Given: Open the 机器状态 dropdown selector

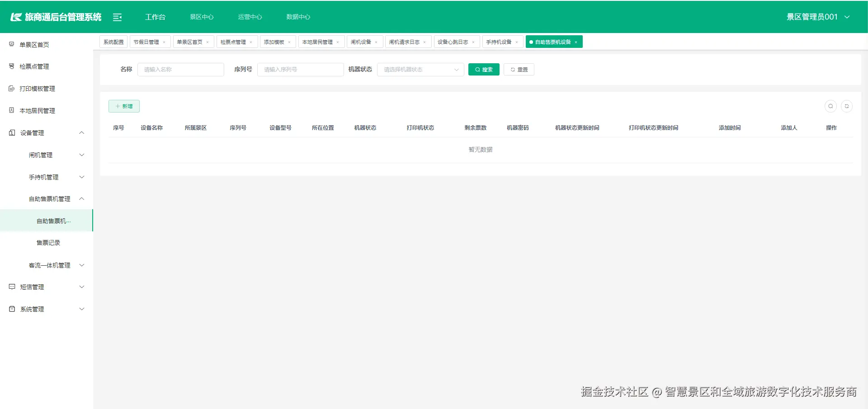Looking at the screenshot, I should tap(420, 69).
